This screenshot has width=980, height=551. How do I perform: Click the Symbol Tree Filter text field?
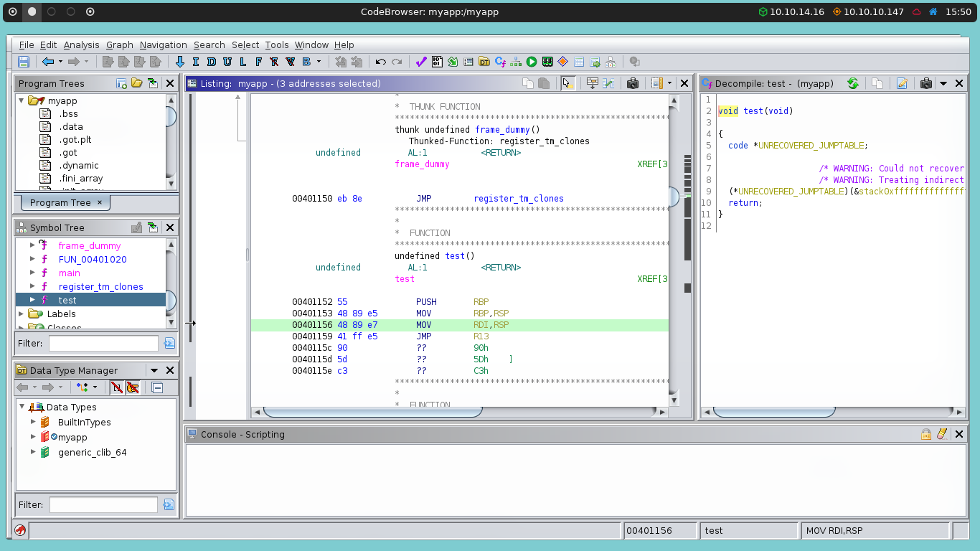103,343
